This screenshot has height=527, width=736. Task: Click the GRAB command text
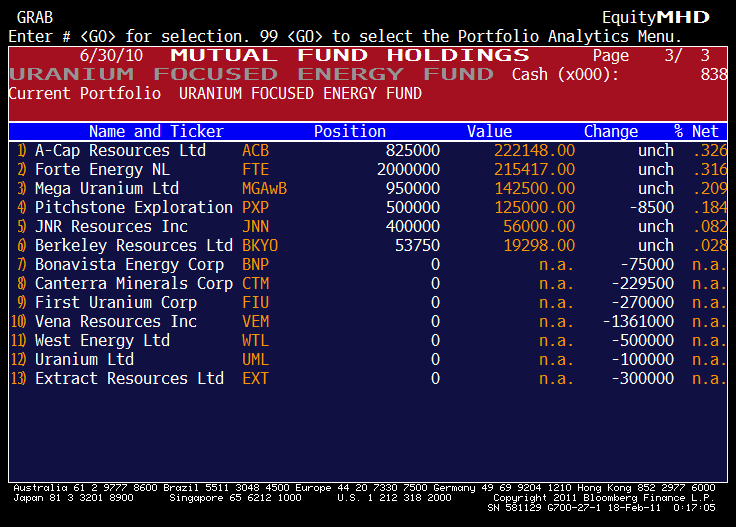pos(35,17)
